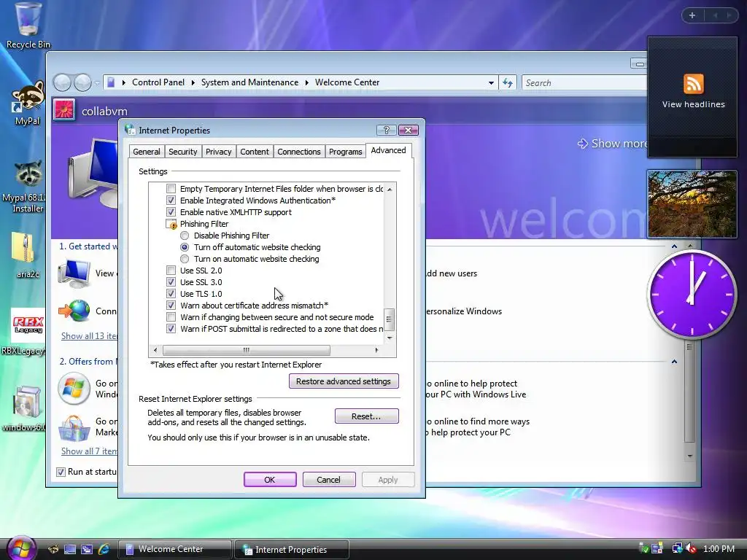
Task: Check Empty Temporary Internet Files folder option
Action: pyautogui.click(x=171, y=189)
